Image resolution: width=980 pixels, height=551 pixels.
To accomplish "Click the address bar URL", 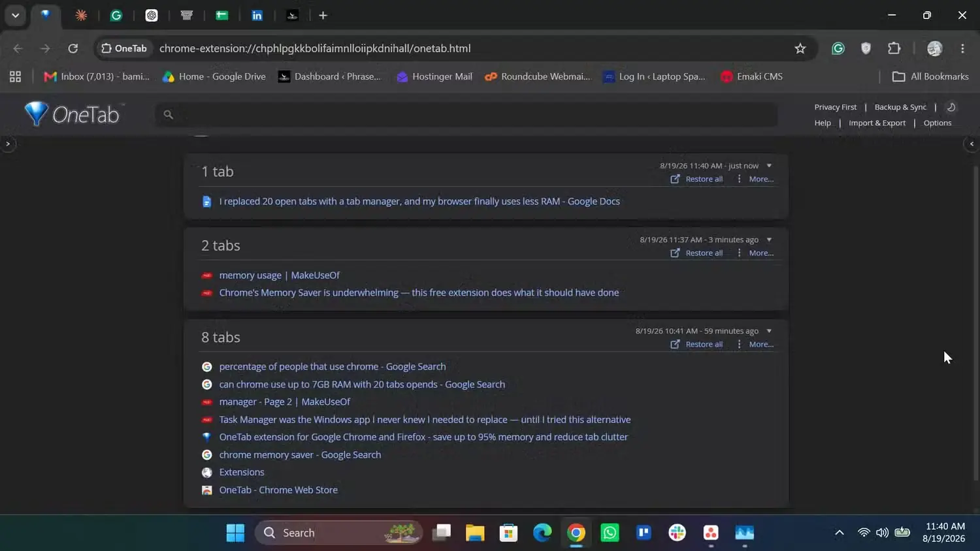I will click(x=315, y=48).
